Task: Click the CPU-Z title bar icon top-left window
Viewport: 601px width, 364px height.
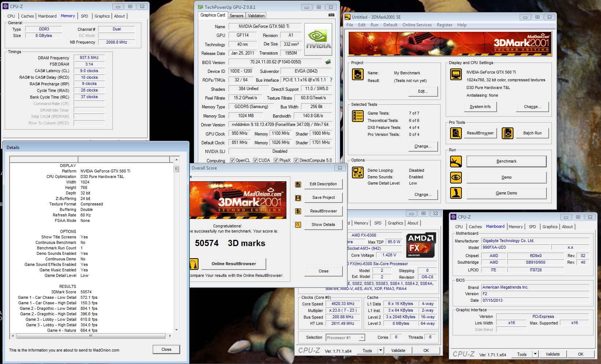Action: pyautogui.click(x=5, y=6)
